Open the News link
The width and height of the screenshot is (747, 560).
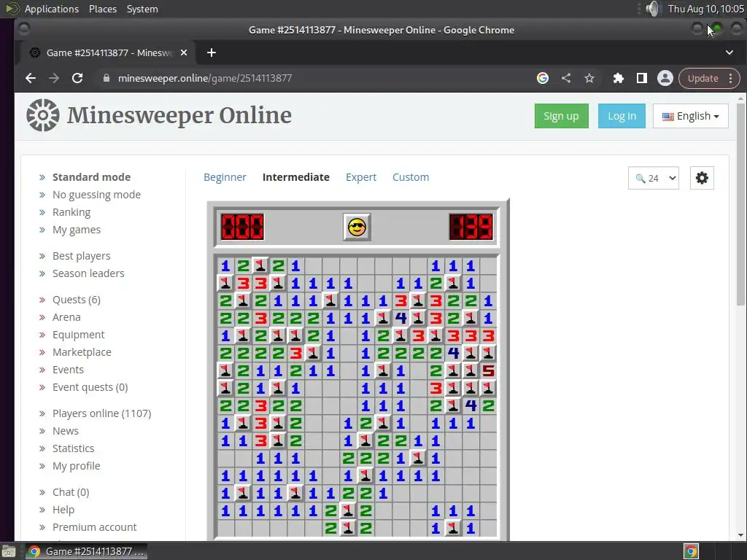(x=65, y=431)
